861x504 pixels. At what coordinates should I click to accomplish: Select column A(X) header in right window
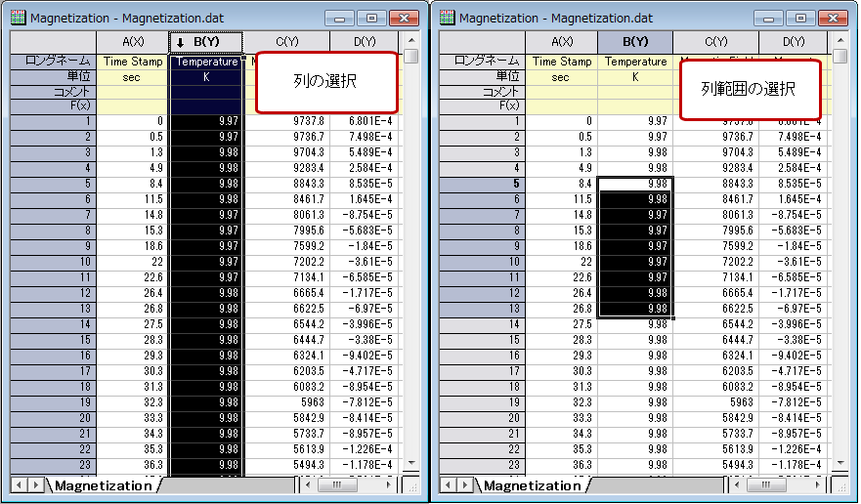point(561,42)
